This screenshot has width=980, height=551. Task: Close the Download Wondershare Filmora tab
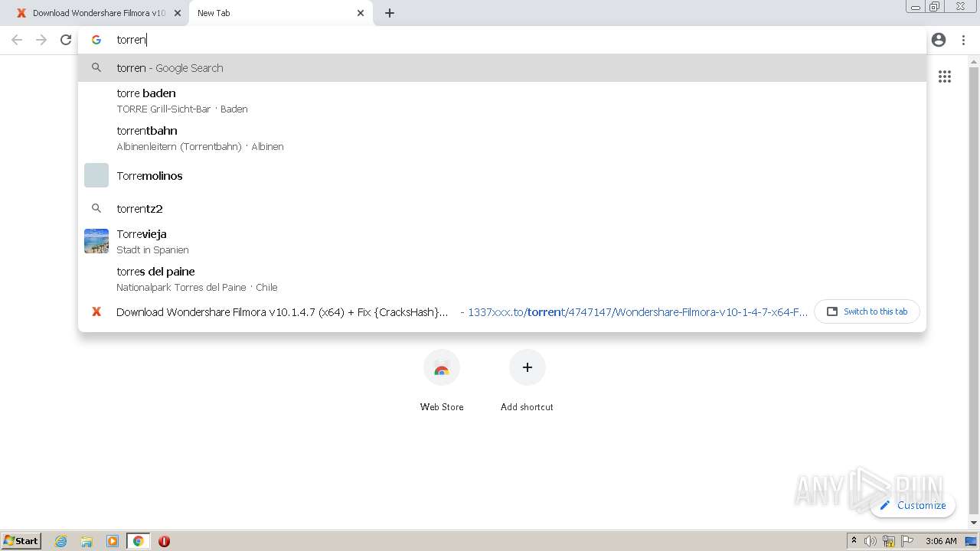click(178, 13)
